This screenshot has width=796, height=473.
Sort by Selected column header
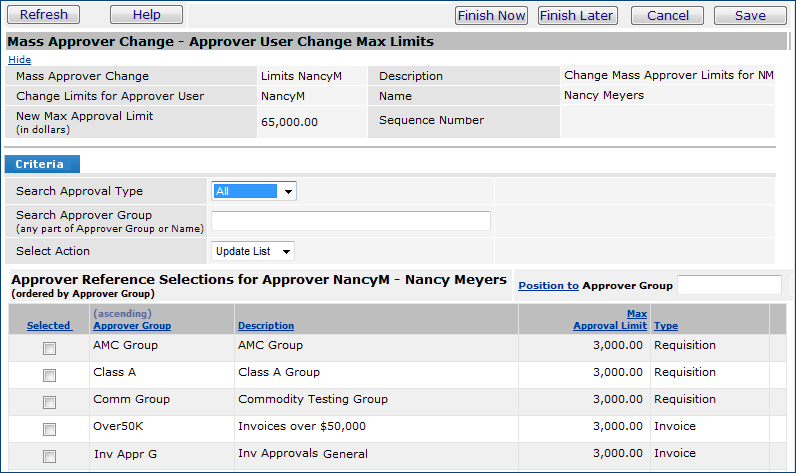(x=48, y=326)
